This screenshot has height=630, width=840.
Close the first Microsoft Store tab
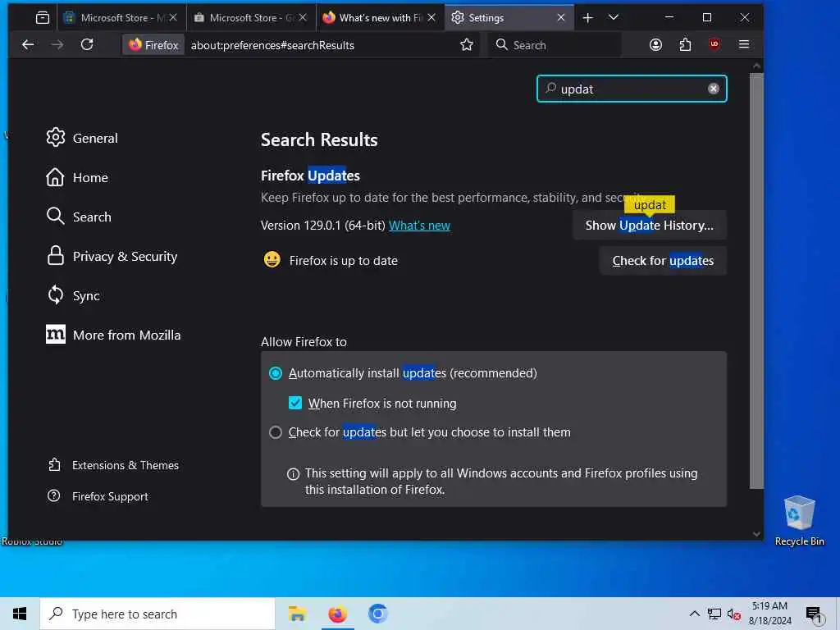tap(173, 18)
